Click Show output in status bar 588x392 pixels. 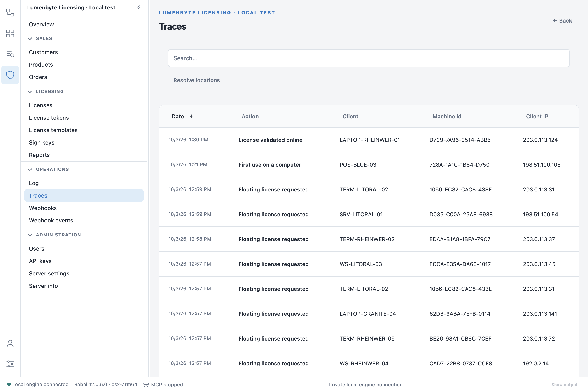tap(564, 385)
